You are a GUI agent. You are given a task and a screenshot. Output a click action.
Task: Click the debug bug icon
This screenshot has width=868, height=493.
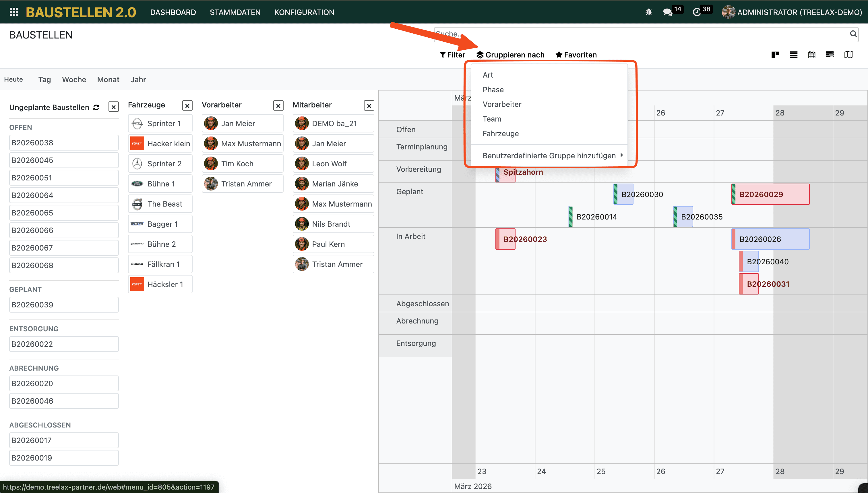click(648, 12)
